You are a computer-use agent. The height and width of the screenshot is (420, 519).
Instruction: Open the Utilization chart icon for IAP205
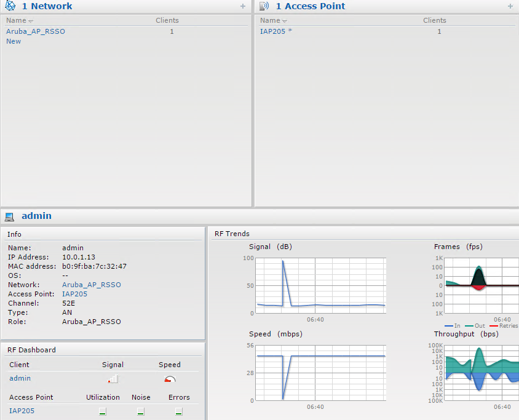[103, 411]
